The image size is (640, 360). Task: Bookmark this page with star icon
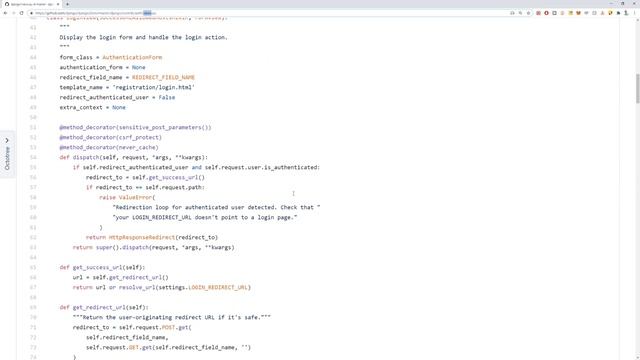click(528, 13)
